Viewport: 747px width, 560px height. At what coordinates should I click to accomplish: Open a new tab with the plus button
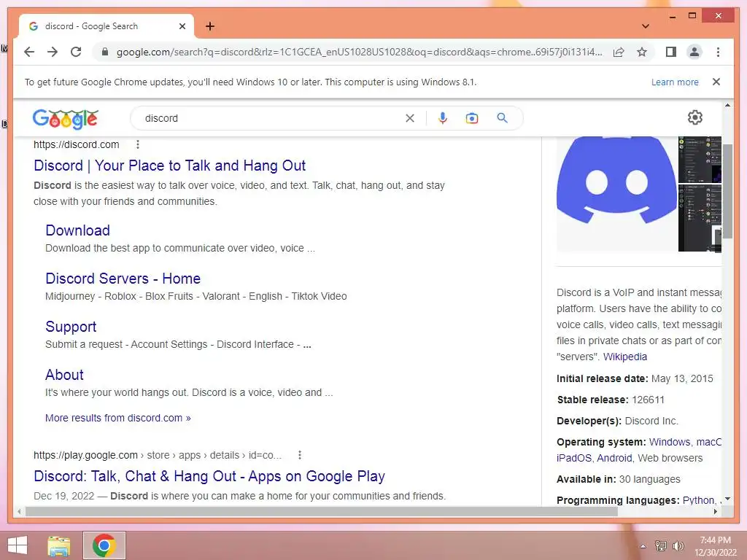(209, 26)
